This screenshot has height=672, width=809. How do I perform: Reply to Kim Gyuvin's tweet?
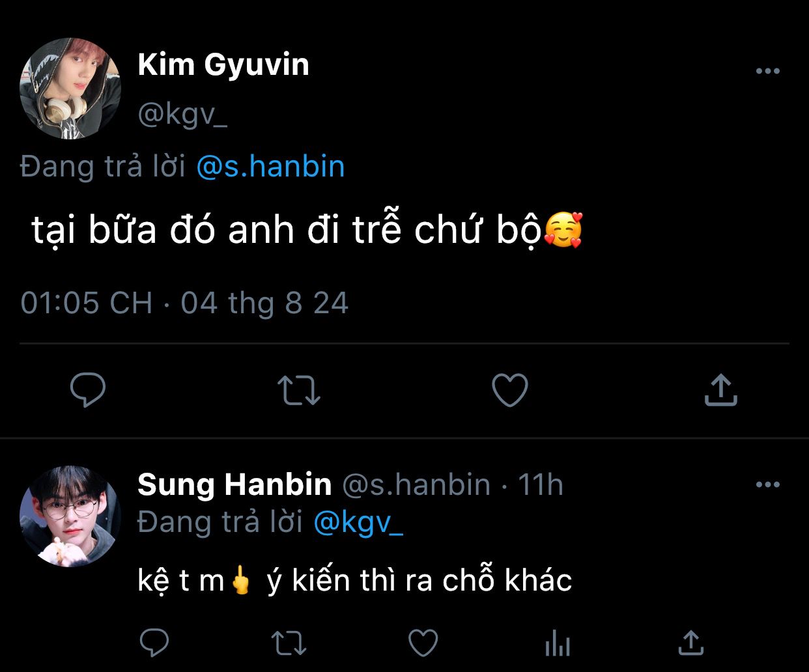coord(88,390)
